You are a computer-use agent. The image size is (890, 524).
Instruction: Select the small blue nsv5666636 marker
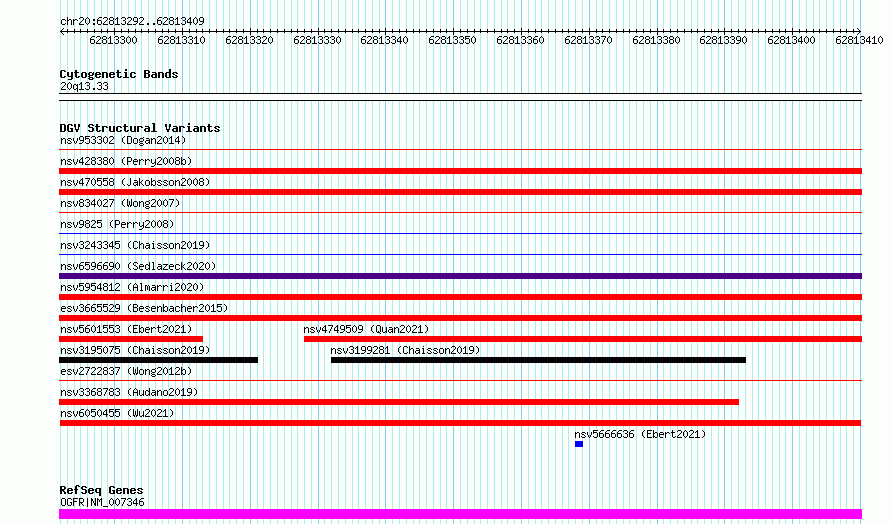click(579, 444)
